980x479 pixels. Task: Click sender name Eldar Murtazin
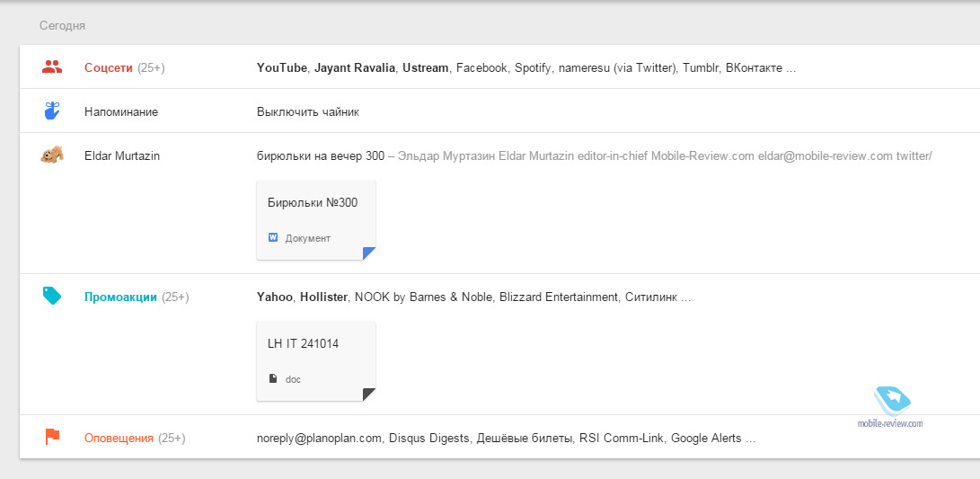[x=122, y=155]
